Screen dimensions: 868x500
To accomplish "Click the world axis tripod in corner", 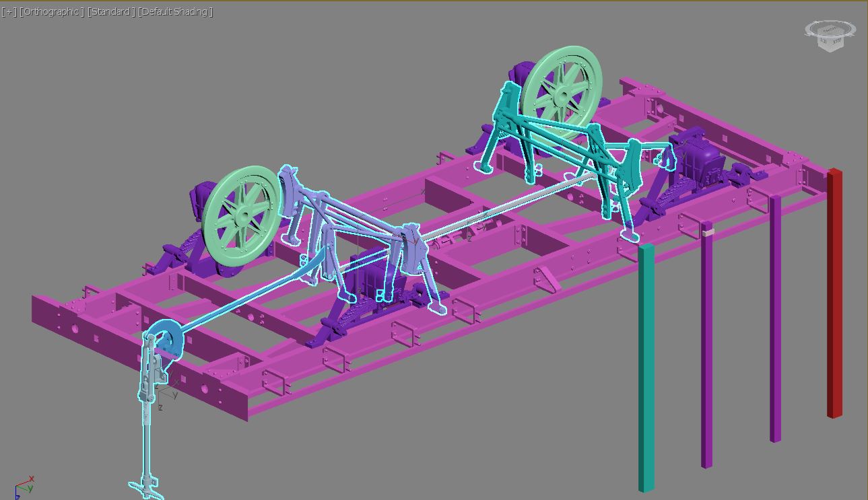I will click(24, 487).
